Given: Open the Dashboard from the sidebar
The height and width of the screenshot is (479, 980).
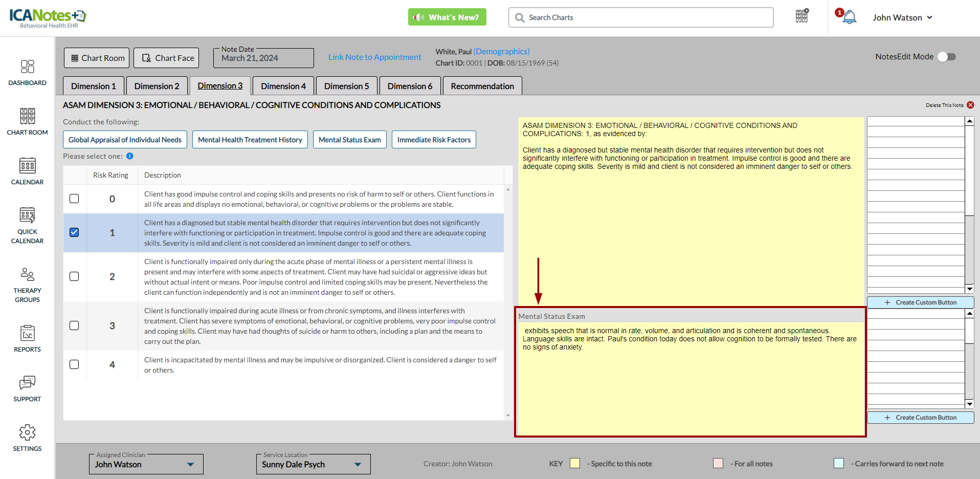Looking at the screenshot, I should point(27,73).
